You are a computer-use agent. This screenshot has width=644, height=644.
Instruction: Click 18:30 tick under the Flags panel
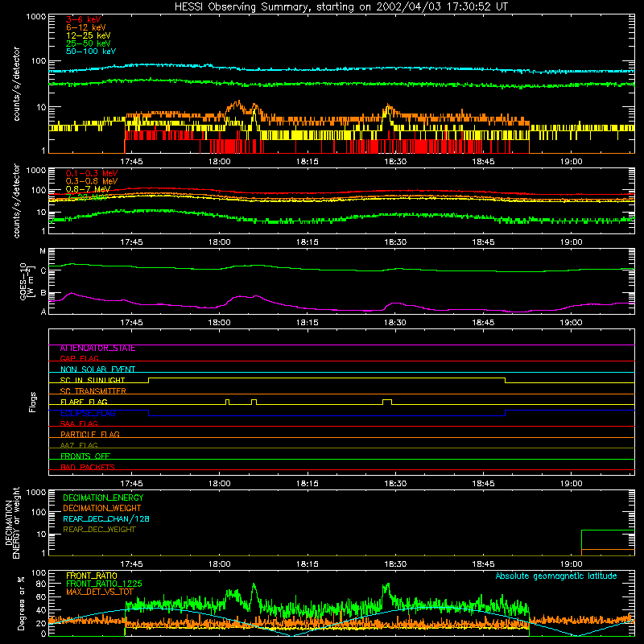coord(395,484)
